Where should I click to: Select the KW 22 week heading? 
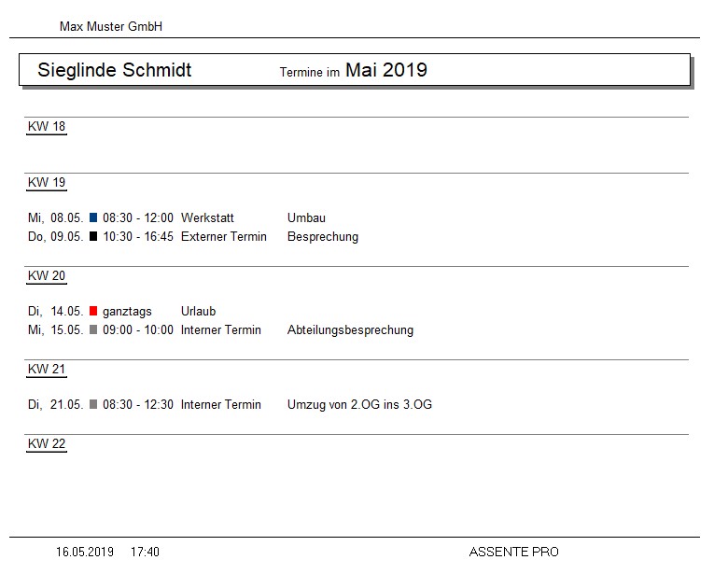point(47,443)
